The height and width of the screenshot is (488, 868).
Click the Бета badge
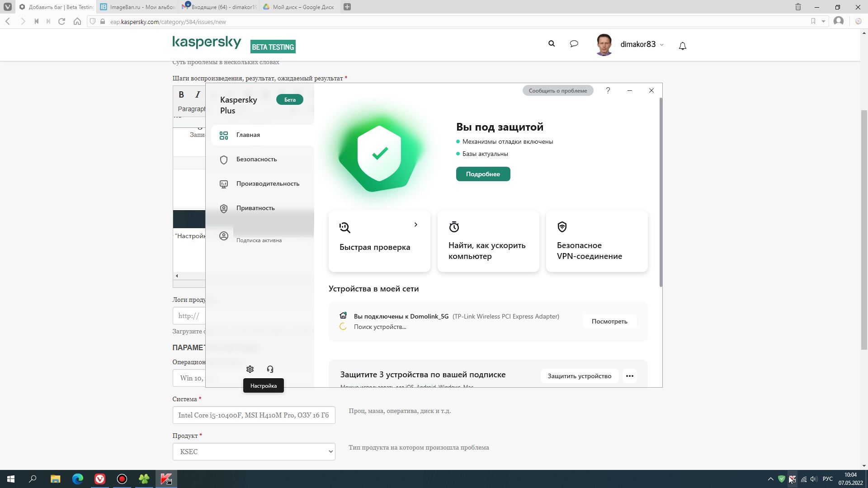pos(290,100)
